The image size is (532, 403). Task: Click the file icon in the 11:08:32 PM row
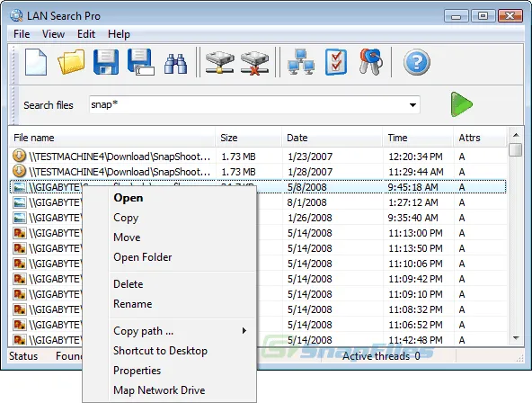coord(20,309)
